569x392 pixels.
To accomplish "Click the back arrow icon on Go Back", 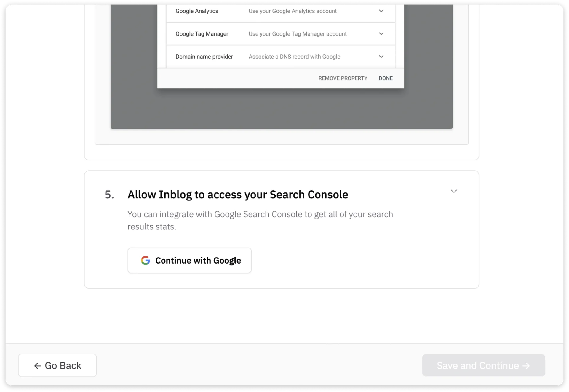I will click(37, 365).
